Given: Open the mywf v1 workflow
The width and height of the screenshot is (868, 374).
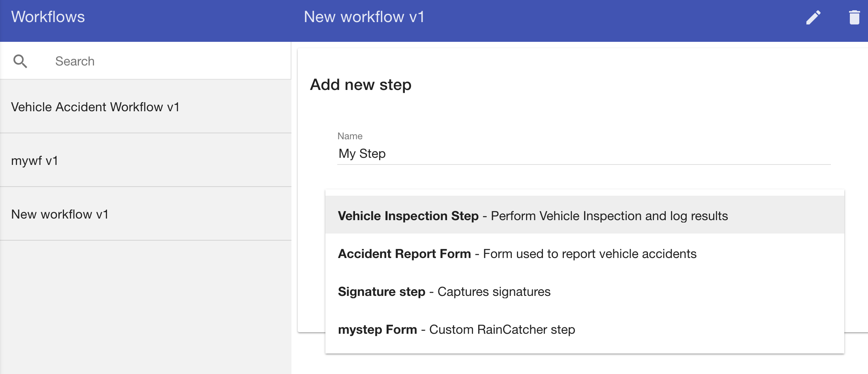Looking at the screenshot, I should (x=146, y=160).
